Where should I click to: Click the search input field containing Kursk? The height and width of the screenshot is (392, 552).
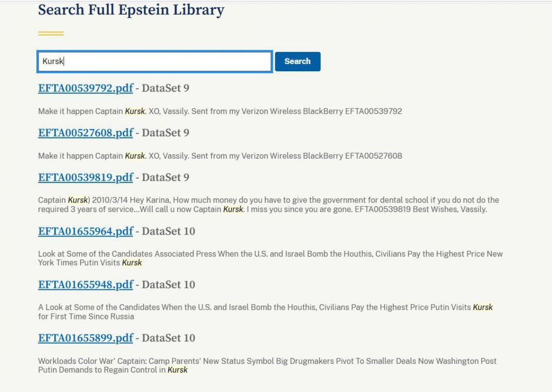(154, 61)
